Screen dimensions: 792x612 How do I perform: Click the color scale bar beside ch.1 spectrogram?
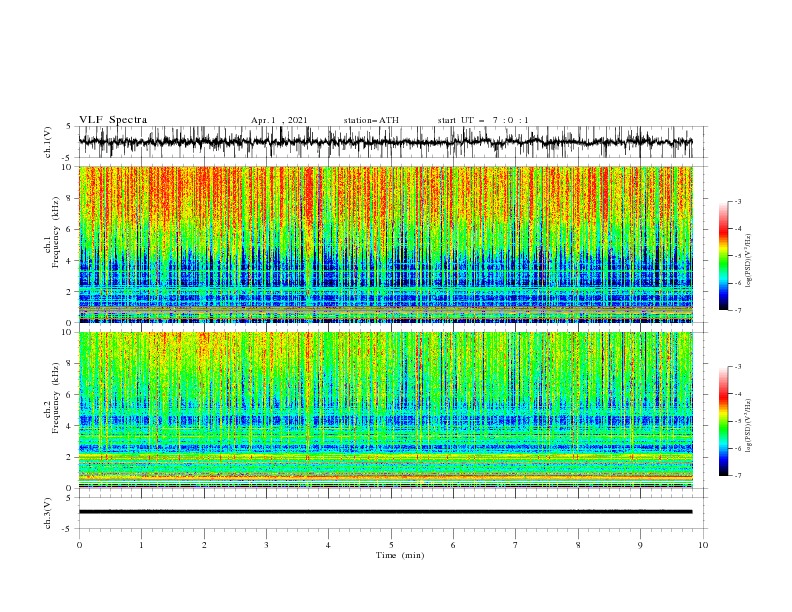(x=724, y=256)
